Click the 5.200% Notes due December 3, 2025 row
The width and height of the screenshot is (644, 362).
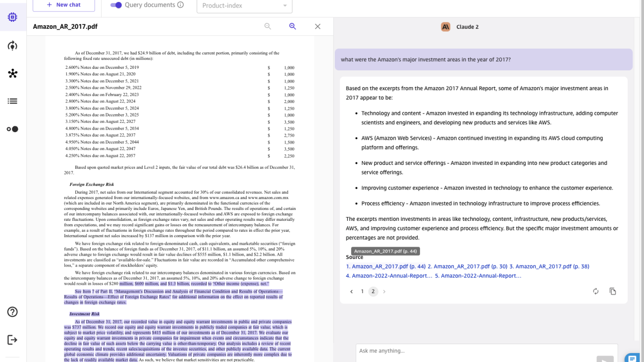(180, 115)
